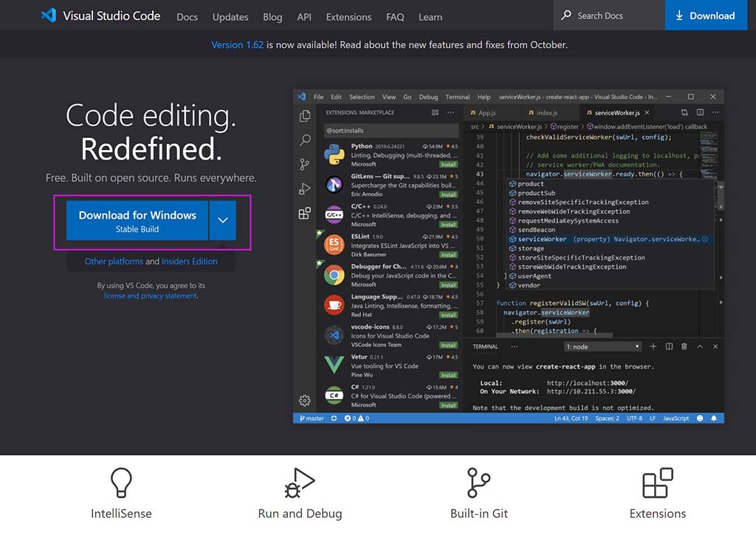Click the branch refresh icon next to master
The image size is (756, 534).
334,417
